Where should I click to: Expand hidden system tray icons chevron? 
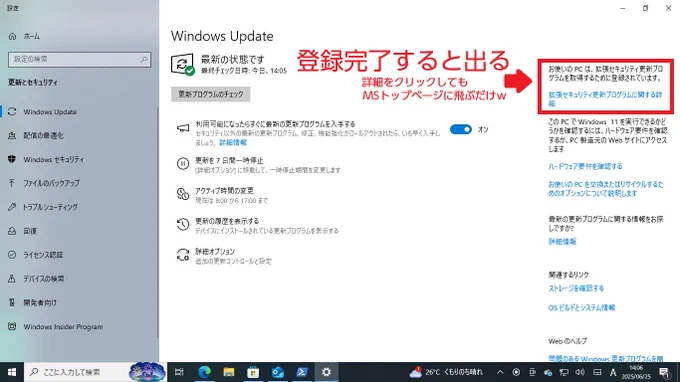pos(500,372)
